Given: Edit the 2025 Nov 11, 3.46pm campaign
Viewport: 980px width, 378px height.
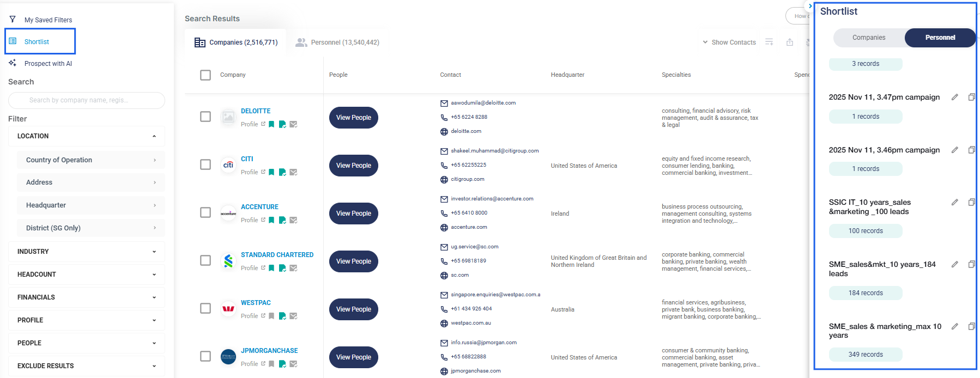Looking at the screenshot, I should (x=955, y=150).
